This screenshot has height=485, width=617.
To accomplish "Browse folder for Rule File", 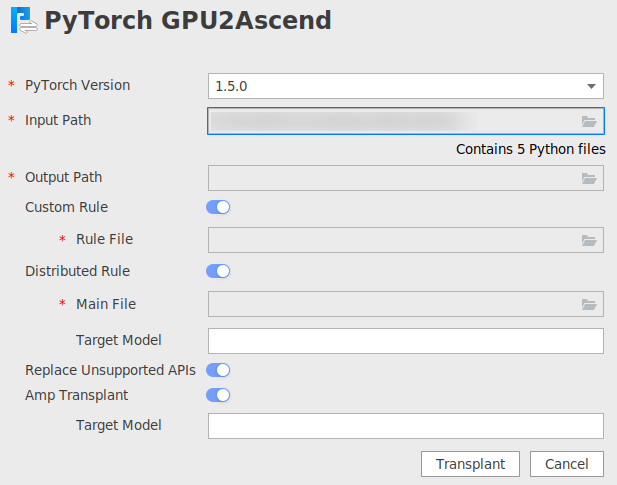I will [x=589, y=240].
